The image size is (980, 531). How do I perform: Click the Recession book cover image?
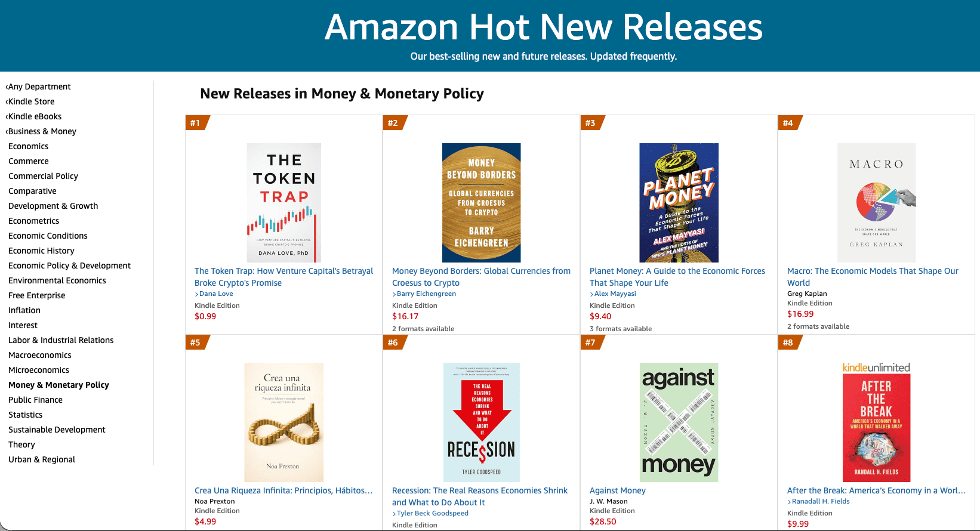tap(481, 422)
